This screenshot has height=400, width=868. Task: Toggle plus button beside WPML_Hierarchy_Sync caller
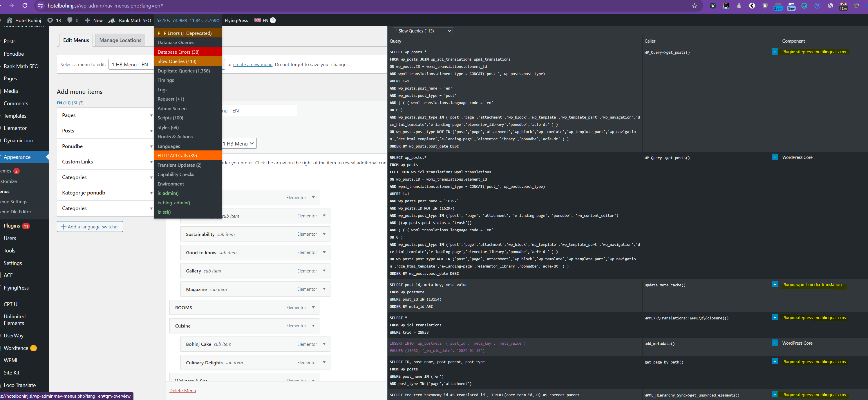[x=775, y=394]
